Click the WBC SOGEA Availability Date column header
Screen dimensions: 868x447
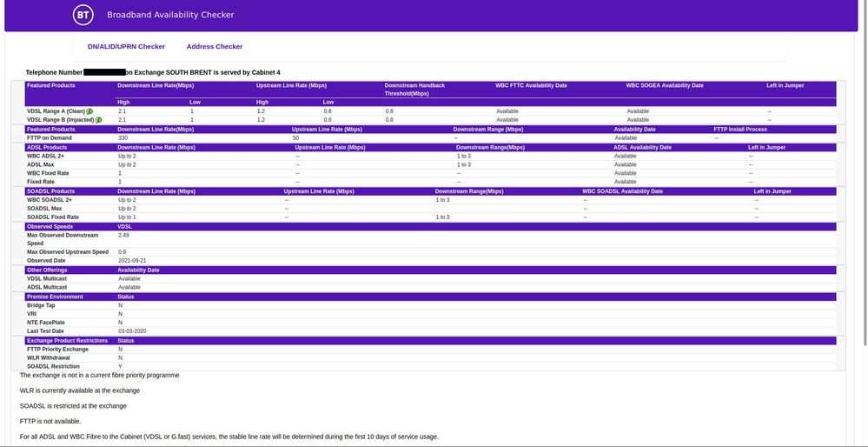pyautogui.click(x=665, y=85)
